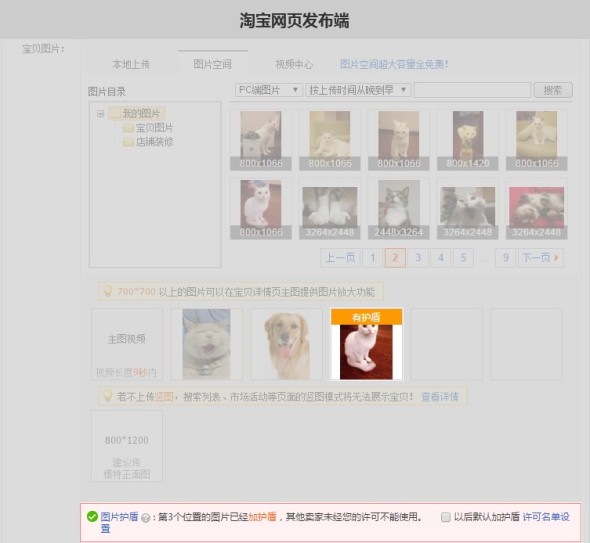Click the green checkmark shield status icon
Viewport: 590px width, 543px height.
(92, 517)
